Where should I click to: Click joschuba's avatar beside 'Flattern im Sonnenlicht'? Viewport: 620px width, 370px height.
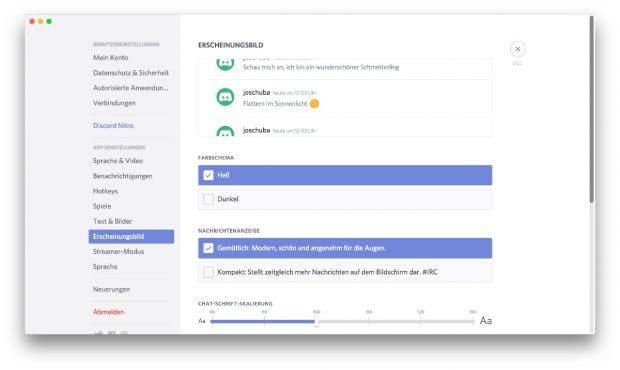(x=225, y=97)
